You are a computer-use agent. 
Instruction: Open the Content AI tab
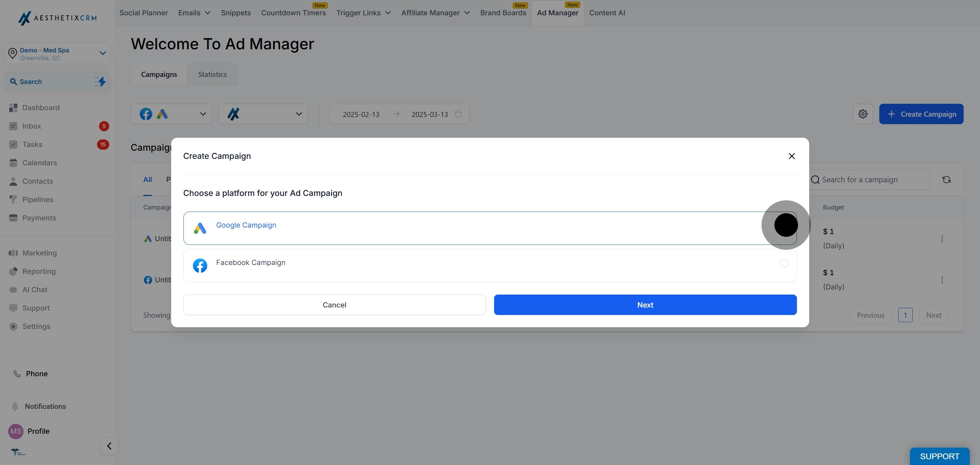(x=607, y=13)
